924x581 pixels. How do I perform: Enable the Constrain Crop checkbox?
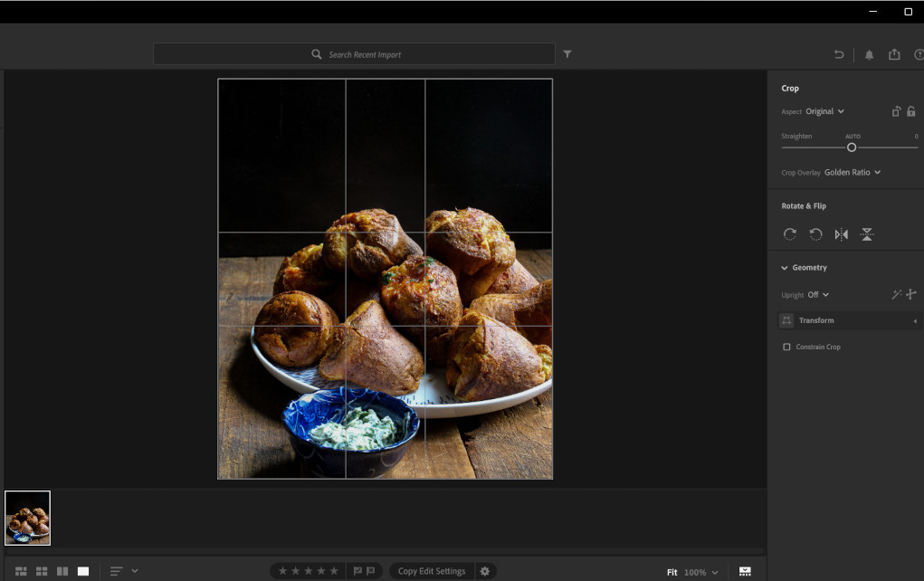tap(786, 347)
